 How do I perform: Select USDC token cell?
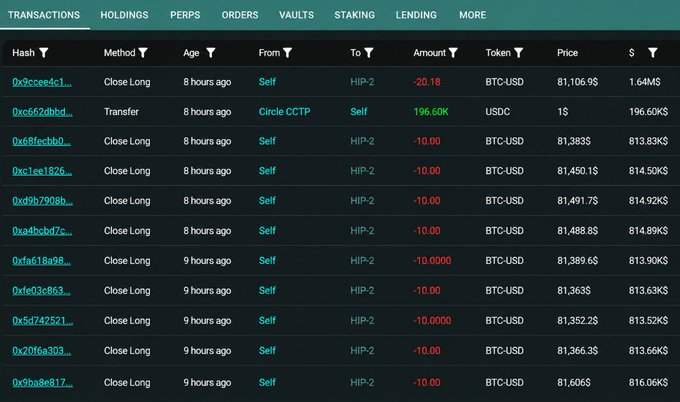497,112
